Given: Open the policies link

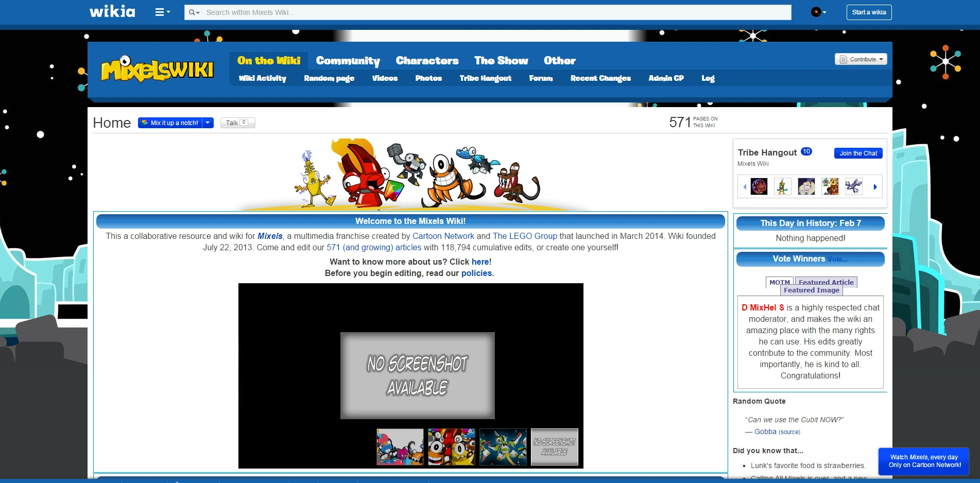Looking at the screenshot, I should 476,273.
